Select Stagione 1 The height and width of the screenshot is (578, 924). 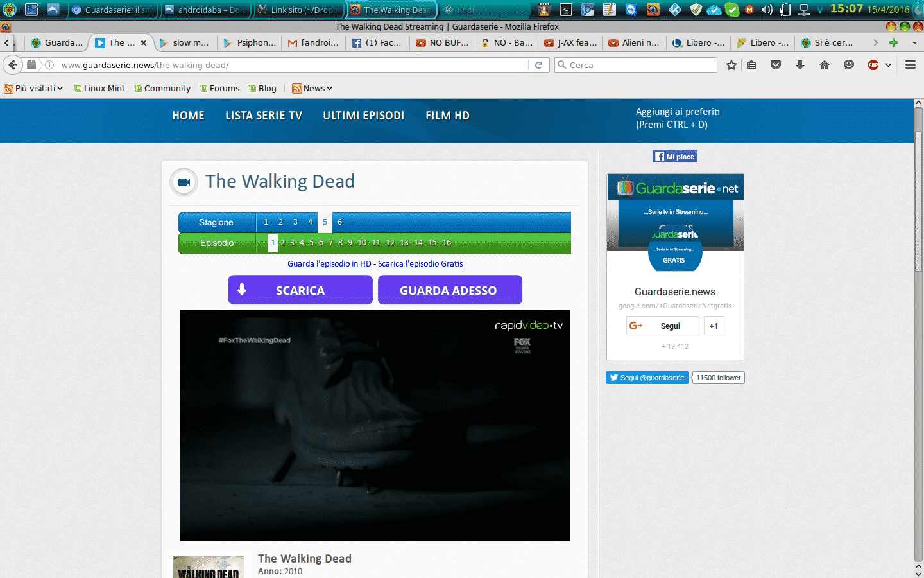(x=266, y=222)
